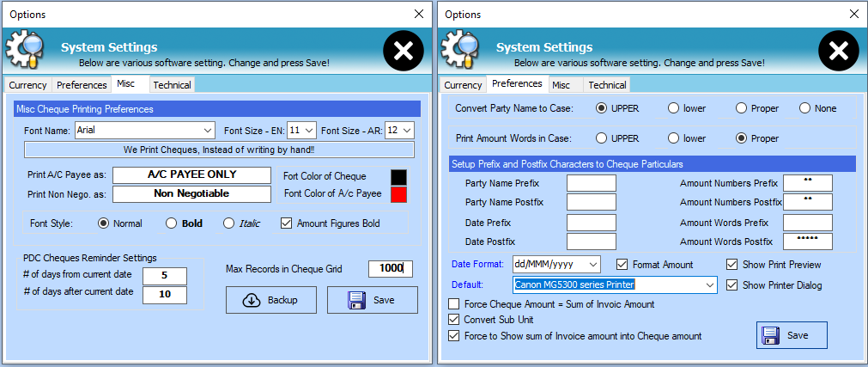868x367 pixels.
Task: Select UPPER for Print Amount Words case
Action: click(x=601, y=138)
